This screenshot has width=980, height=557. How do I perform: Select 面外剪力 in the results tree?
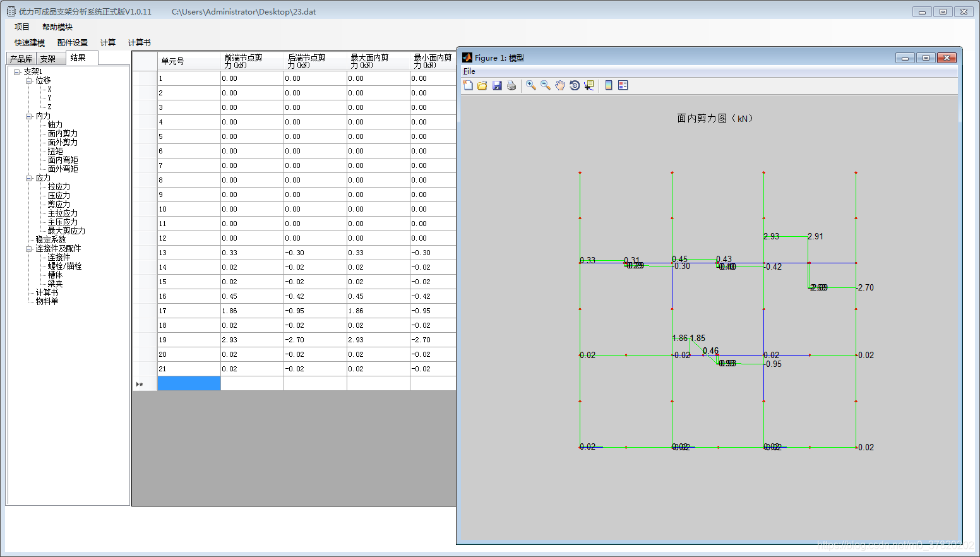point(63,143)
